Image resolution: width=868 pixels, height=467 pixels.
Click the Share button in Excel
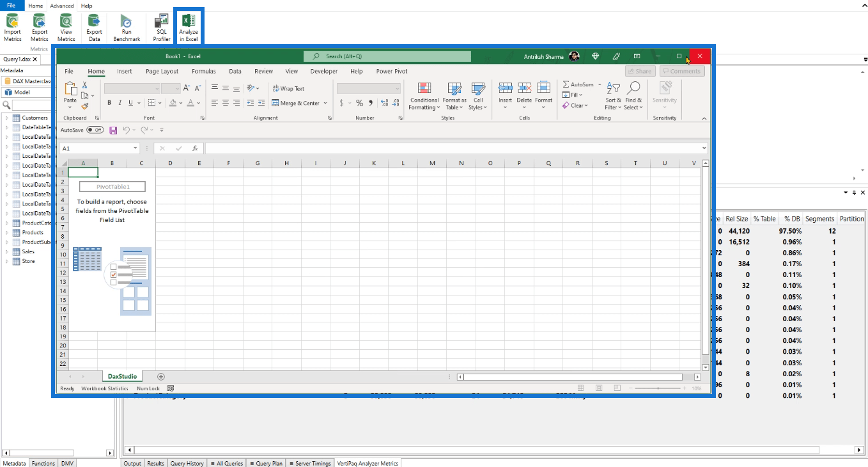tap(640, 72)
